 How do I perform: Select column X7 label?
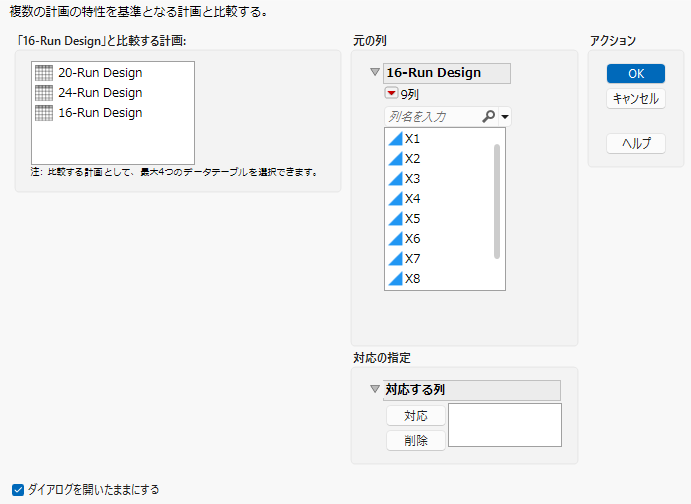tap(412, 259)
